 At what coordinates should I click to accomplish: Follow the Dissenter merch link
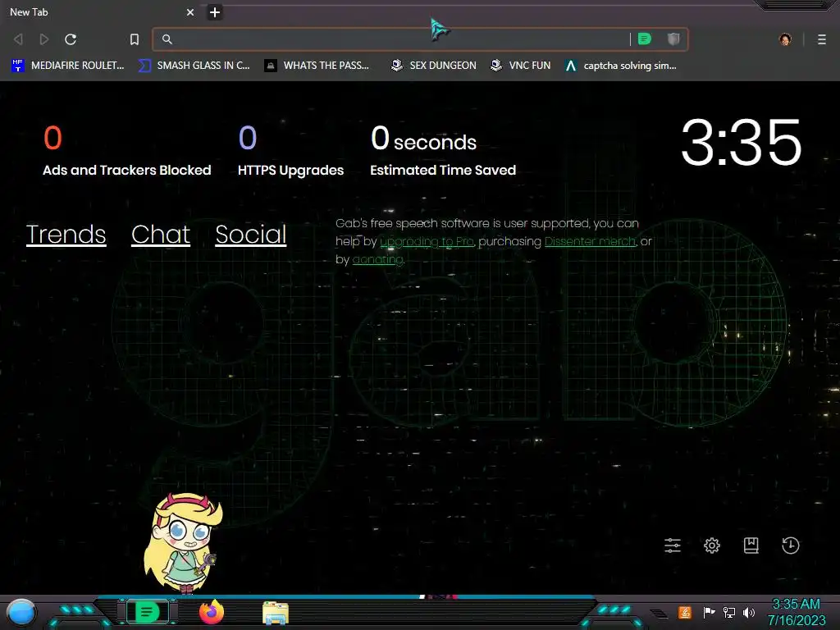pyautogui.click(x=590, y=242)
